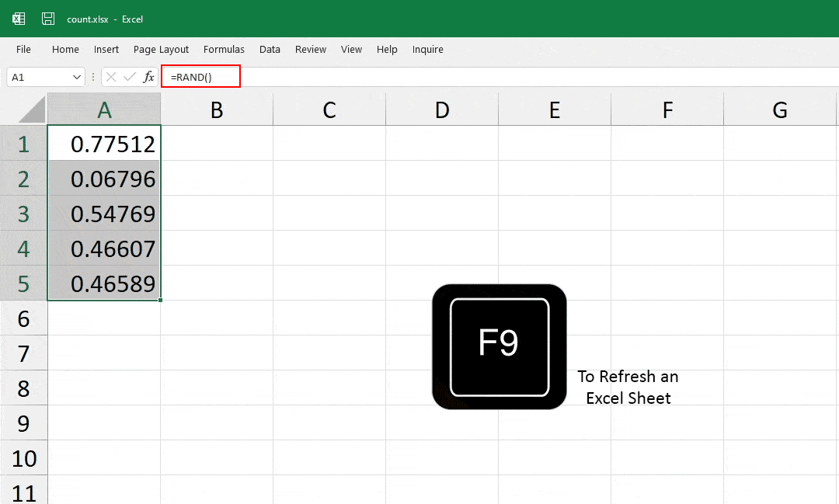The width and height of the screenshot is (839, 504).
Task: Click the Save icon in the title bar
Action: coord(47,19)
